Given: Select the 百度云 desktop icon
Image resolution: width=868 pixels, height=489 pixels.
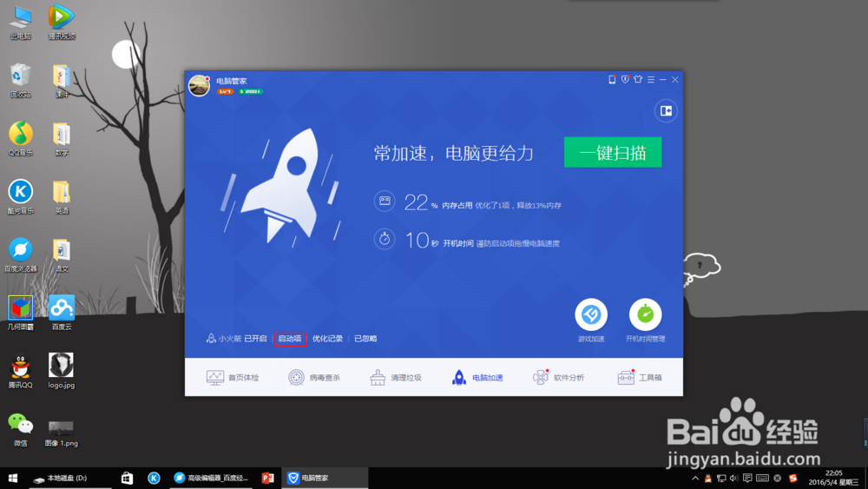Looking at the screenshot, I should pos(62,314).
